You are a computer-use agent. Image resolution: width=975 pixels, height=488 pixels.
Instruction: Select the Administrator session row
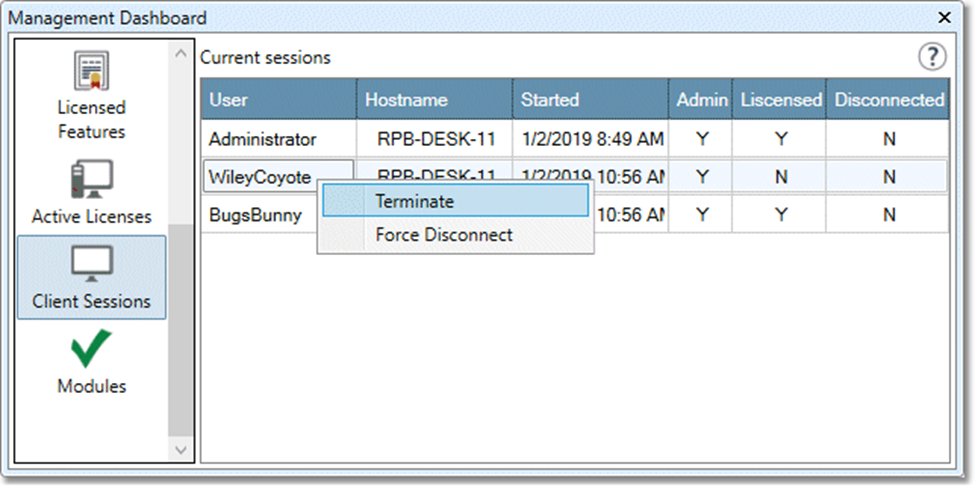coord(262,139)
